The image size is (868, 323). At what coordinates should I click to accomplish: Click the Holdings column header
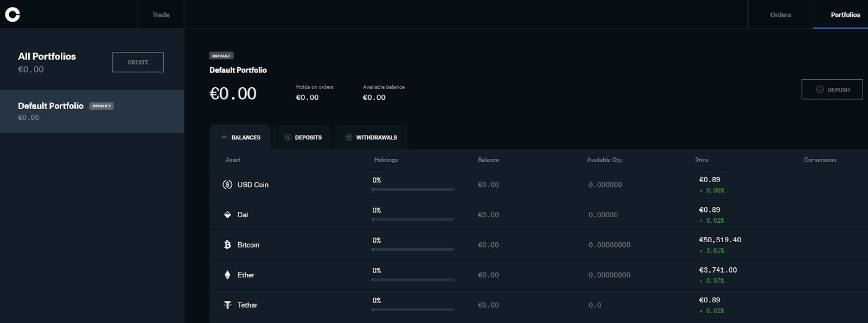(386, 160)
